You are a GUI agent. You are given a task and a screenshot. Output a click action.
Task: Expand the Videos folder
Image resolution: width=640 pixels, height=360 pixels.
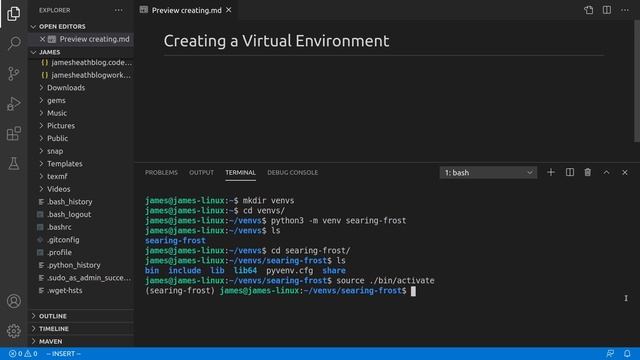click(x=81, y=189)
